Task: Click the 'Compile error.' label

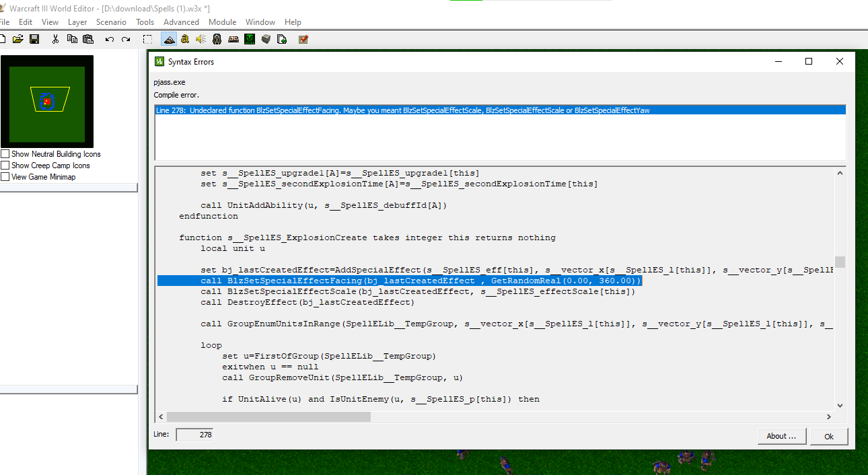Action: click(176, 95)
